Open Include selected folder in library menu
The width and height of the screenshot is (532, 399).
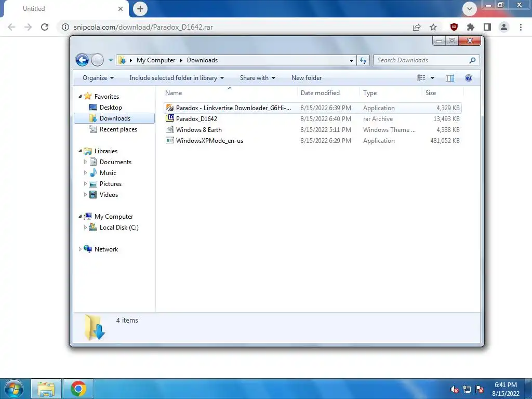(x=177, y=78)
